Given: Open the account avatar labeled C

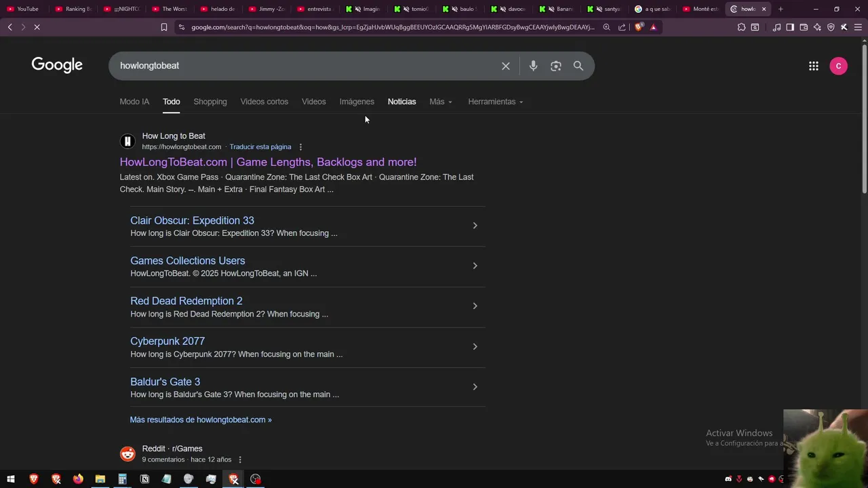Looking at the screenshot, I should click(838, 66).
